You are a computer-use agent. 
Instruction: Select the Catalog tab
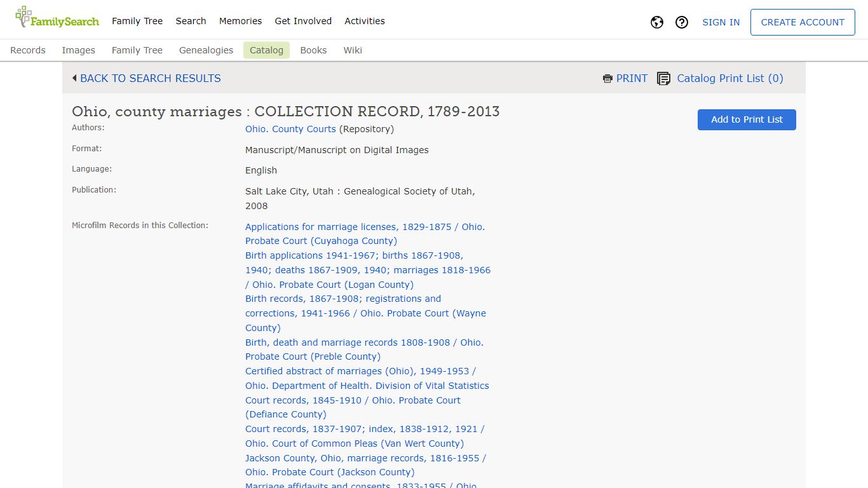tap(266, 50)
